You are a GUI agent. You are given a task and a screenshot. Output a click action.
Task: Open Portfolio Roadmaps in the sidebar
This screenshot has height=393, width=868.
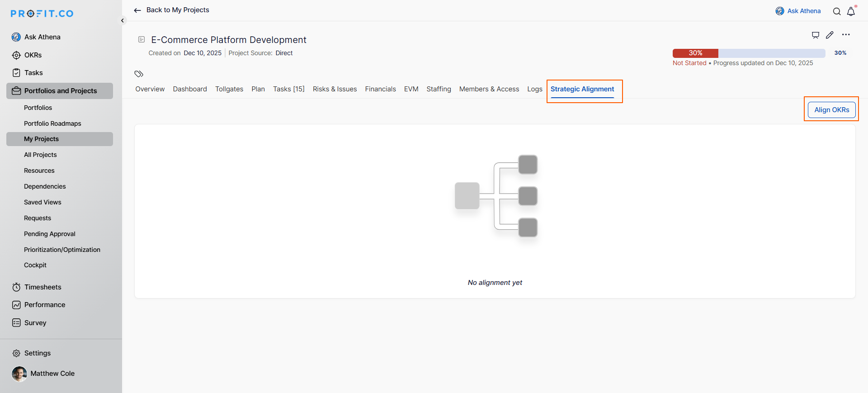(52, 123)
